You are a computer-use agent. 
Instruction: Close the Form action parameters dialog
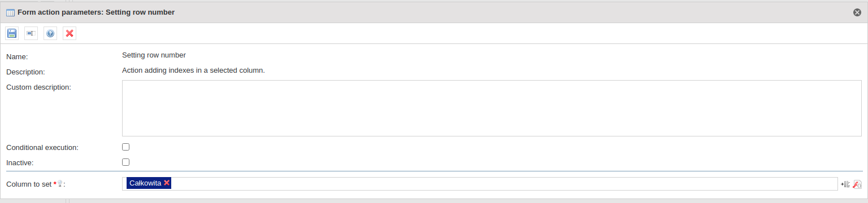[857, 12]
